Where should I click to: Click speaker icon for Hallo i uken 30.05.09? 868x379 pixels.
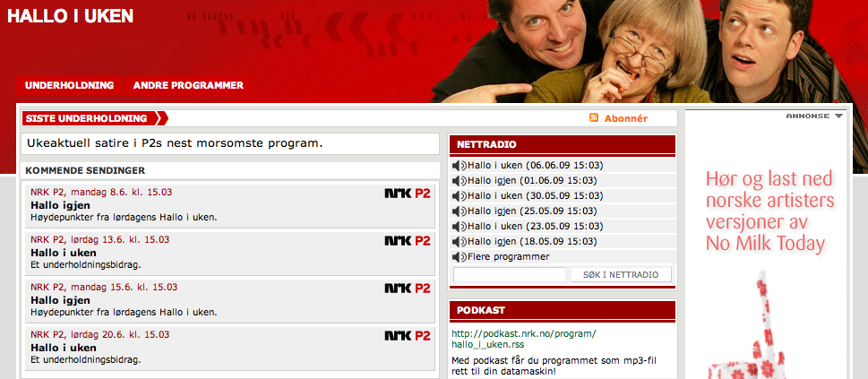click(460, 195)
